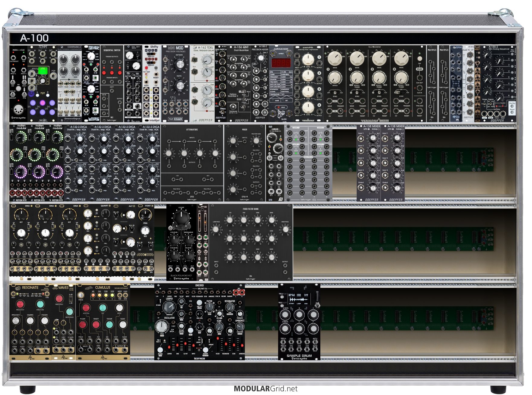
Task: Adjust LOW PASS knob on Fixed Filter Bank
Action: [x=216, y=230]
